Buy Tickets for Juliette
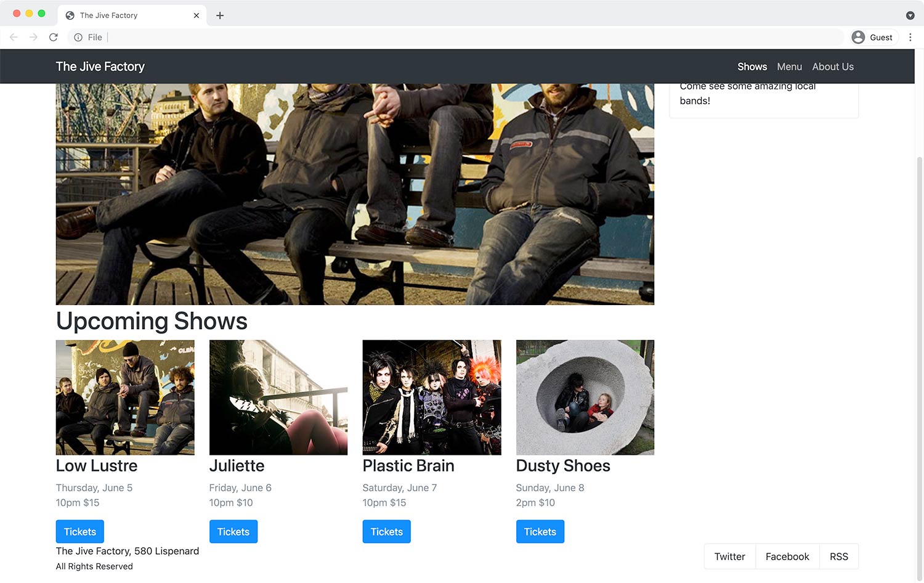 coord(233,531)
